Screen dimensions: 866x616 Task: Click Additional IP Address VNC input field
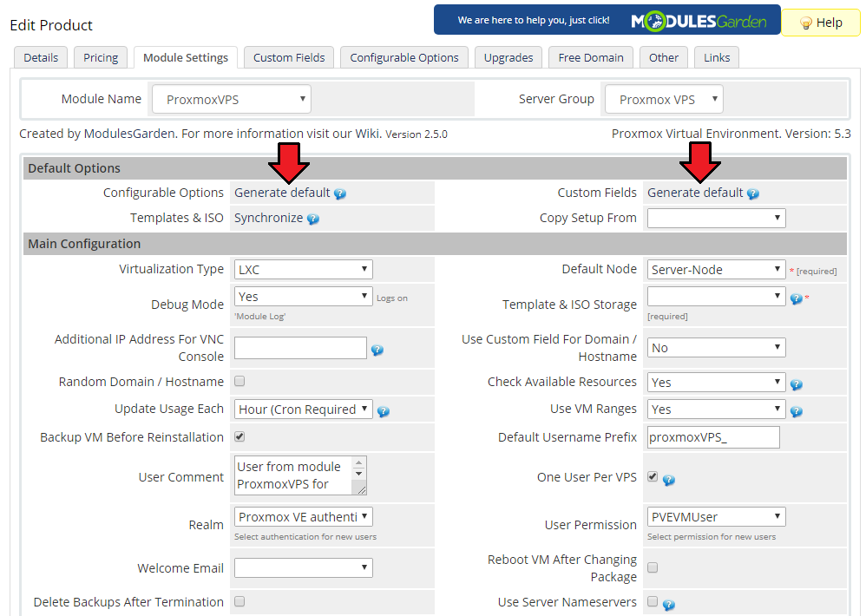pyautogui.click(x=300, y=348)
